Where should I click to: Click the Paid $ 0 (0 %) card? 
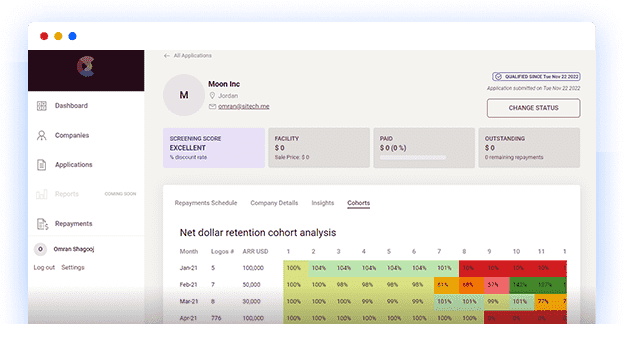tap(424, 148)
